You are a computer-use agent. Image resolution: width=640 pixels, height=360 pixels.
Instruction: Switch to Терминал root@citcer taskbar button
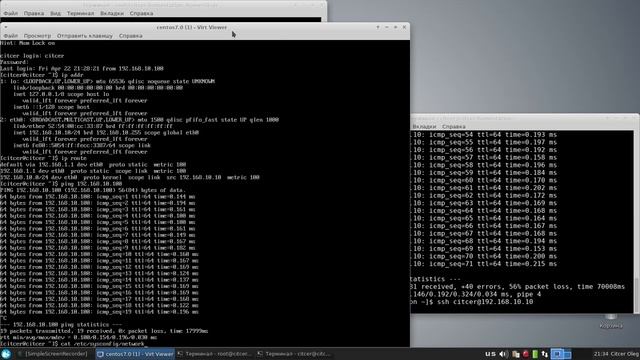pos(215,354)
